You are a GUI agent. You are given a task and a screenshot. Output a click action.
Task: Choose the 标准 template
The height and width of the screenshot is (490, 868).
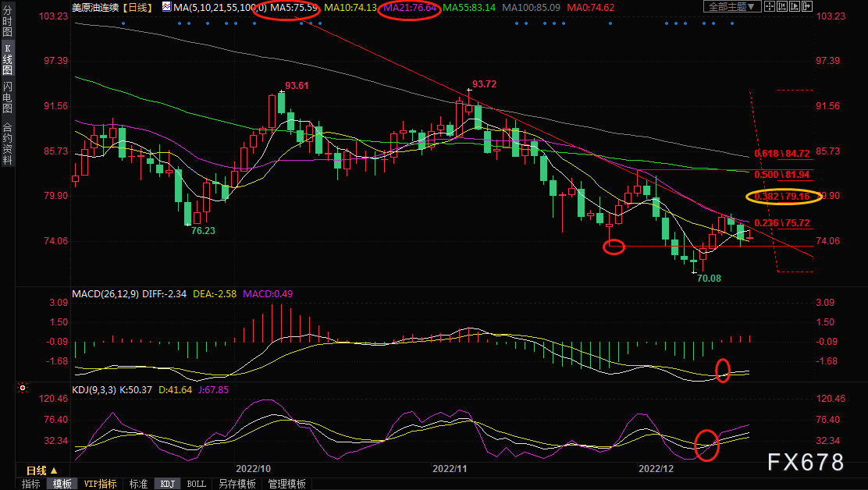click(x=138, y=484)
